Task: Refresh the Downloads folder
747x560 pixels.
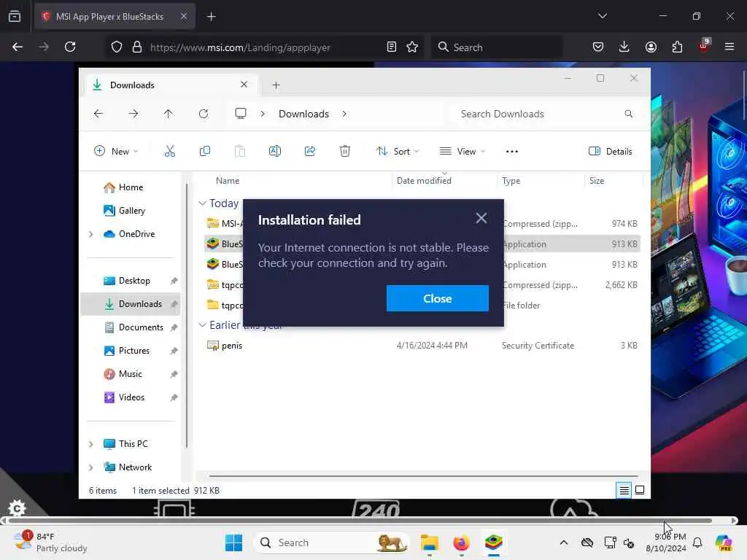Action: [x=204, y=114]
